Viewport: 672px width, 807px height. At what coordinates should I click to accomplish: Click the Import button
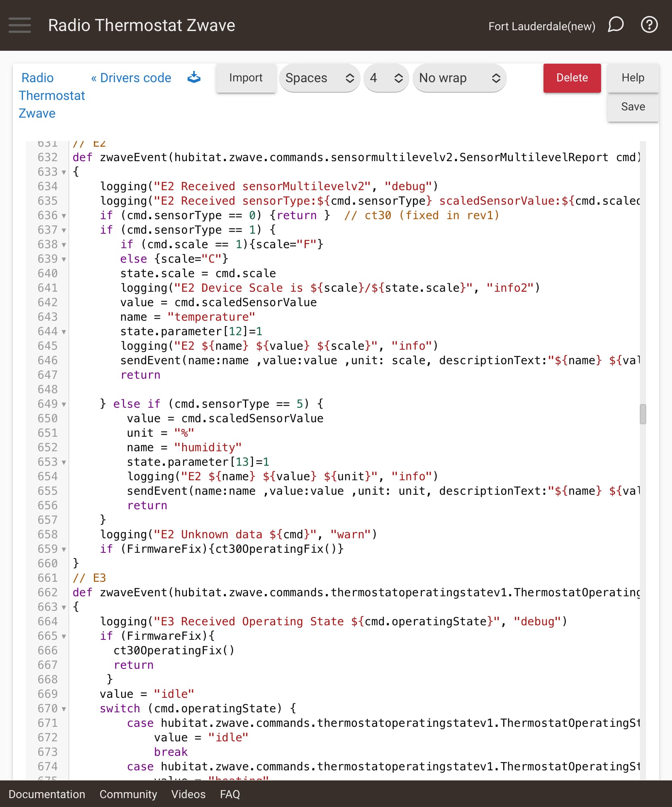[x=245, y=78]
